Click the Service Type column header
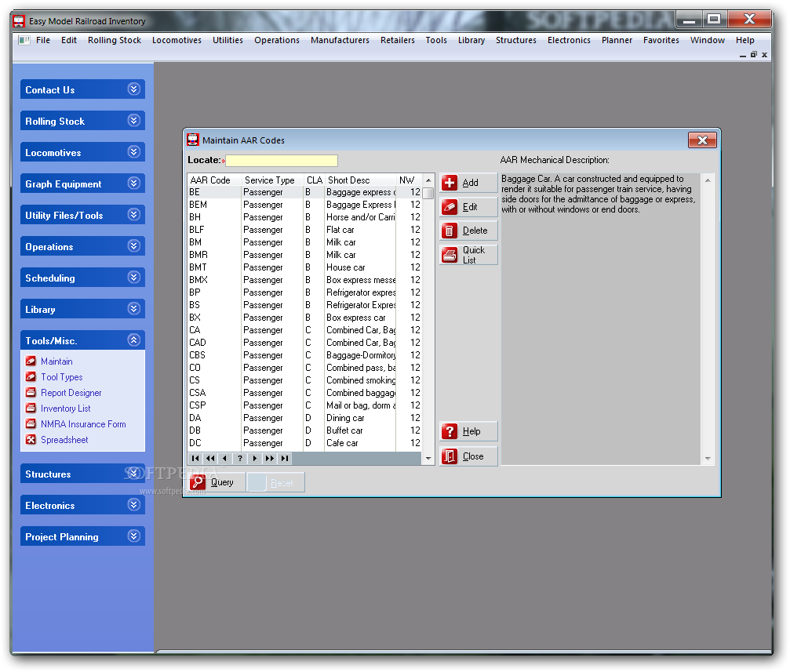Viewport: 790px width, 672px height. click(x=272, y=180)
